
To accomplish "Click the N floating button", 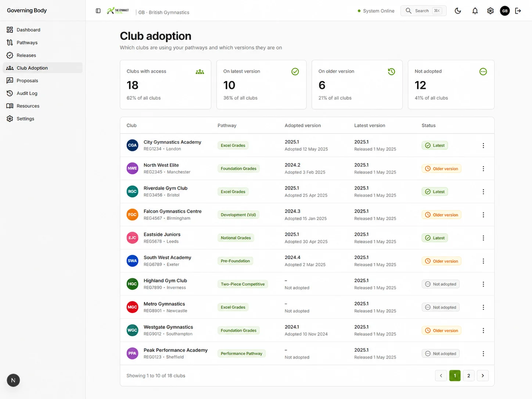I will 13,380.
